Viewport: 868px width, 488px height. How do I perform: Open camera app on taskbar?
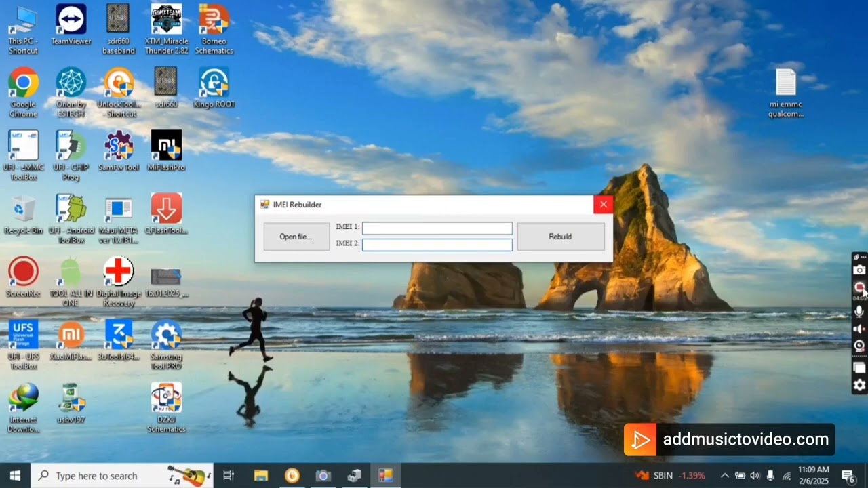[x=323, y=476]
